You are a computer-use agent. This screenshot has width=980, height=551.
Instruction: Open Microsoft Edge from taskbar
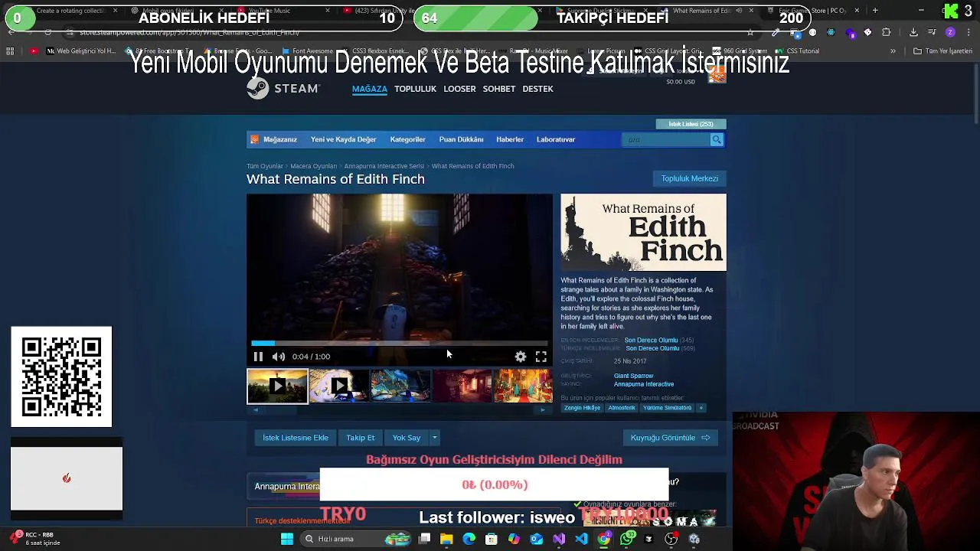(469, 539)
